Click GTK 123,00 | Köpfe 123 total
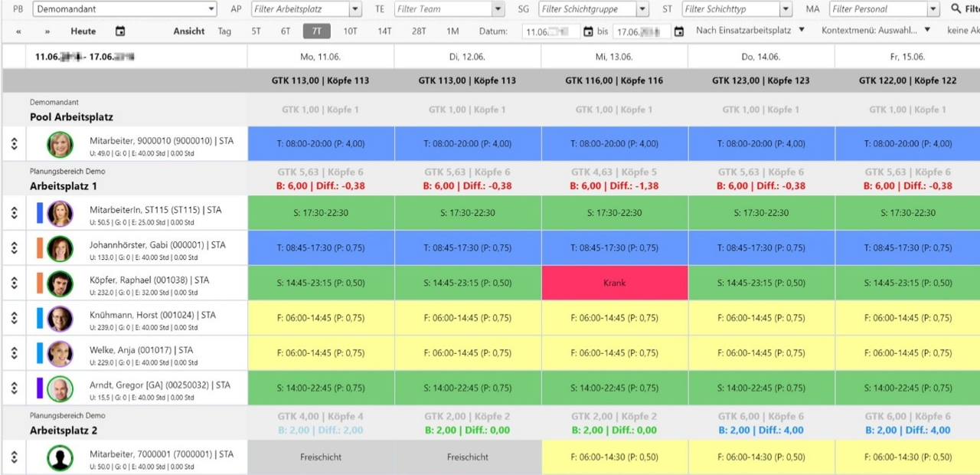The height and width of the screenshot is (475, 980). click(761, 80)
